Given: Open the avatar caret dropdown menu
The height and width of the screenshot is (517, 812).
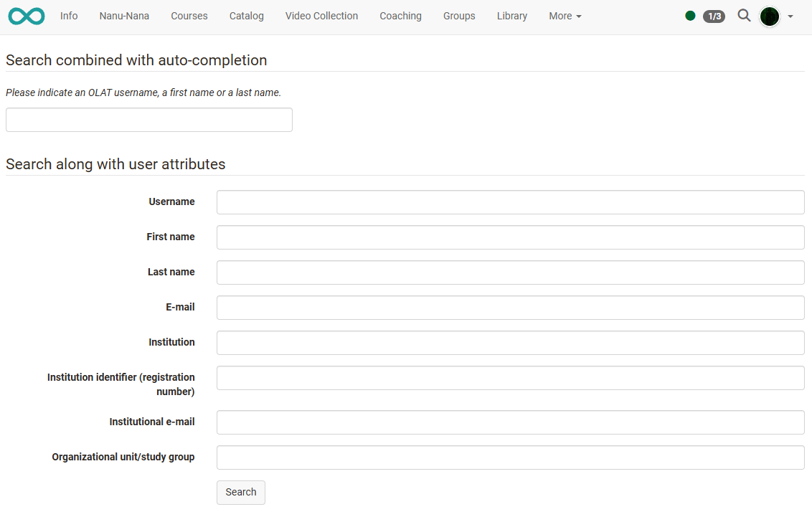Looking at the screenshot, I should pyautogui.click(x=790, y=17).
